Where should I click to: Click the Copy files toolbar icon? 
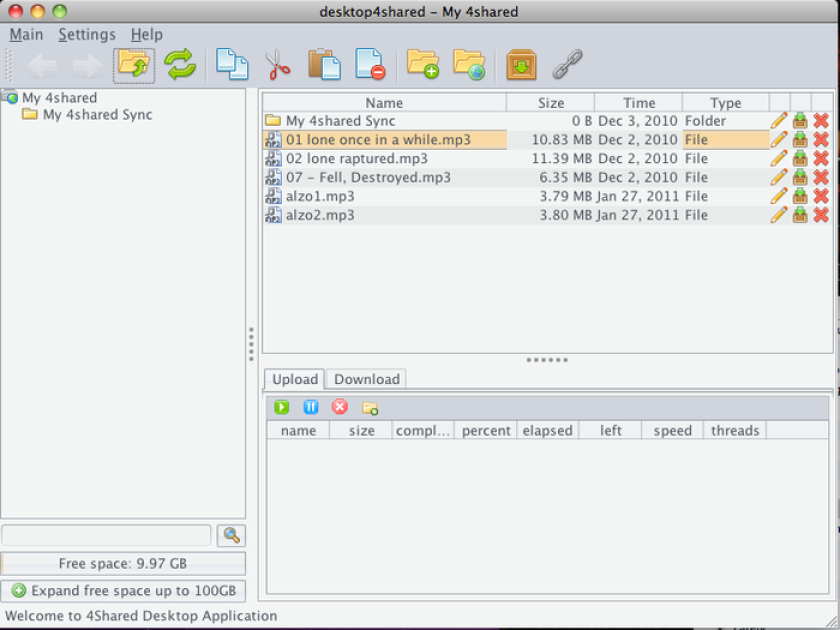pos(231,64)
